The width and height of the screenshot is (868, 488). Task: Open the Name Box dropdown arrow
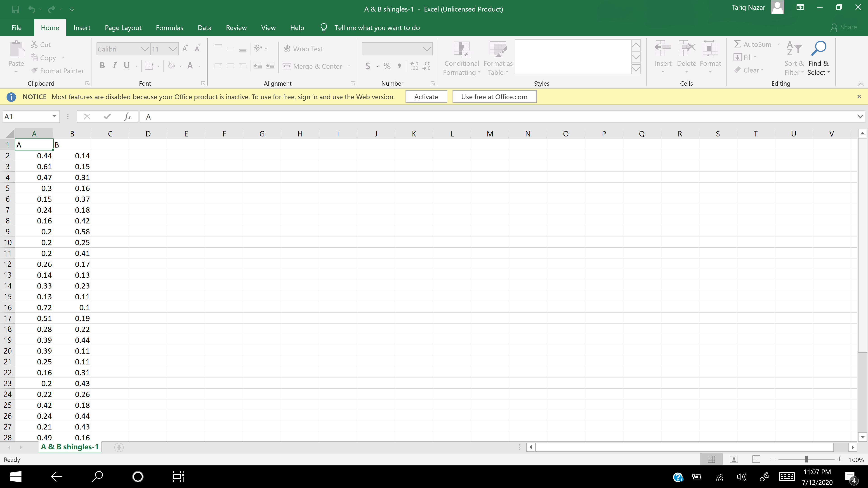point(54,117)
